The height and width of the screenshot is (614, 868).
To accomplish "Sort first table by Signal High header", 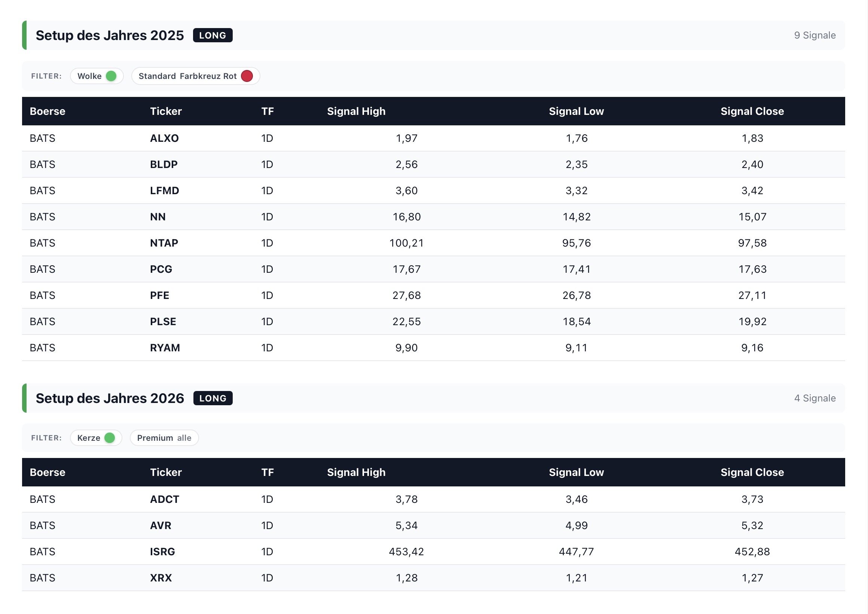I will (356, 111).
